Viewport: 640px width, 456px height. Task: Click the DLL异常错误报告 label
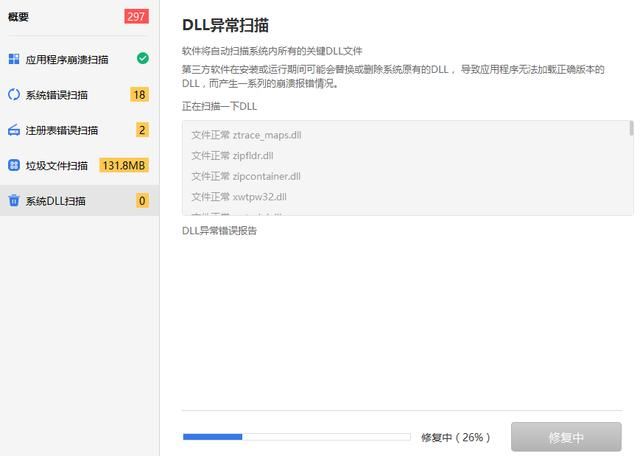tap(219, 231)
